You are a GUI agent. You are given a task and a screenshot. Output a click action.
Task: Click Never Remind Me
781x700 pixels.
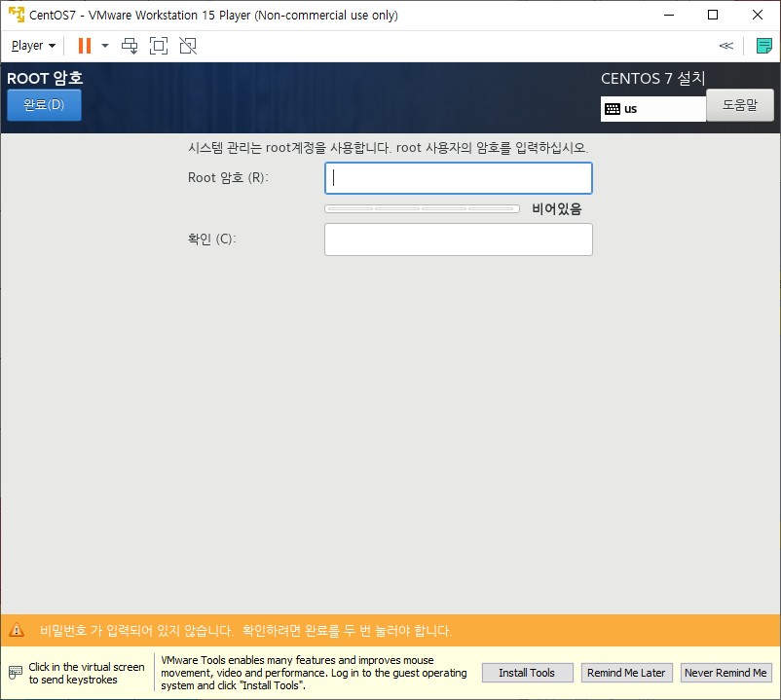point(725,673)
